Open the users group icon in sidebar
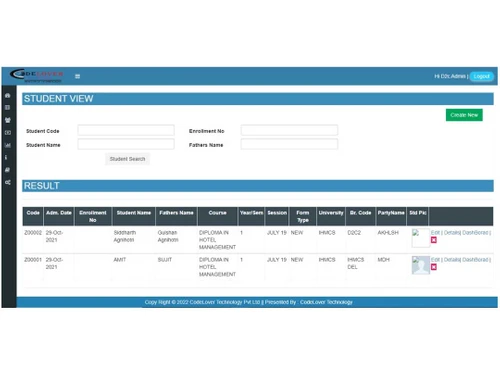The height and width of the screenshot is (375, 500). (x=8, y=120)
